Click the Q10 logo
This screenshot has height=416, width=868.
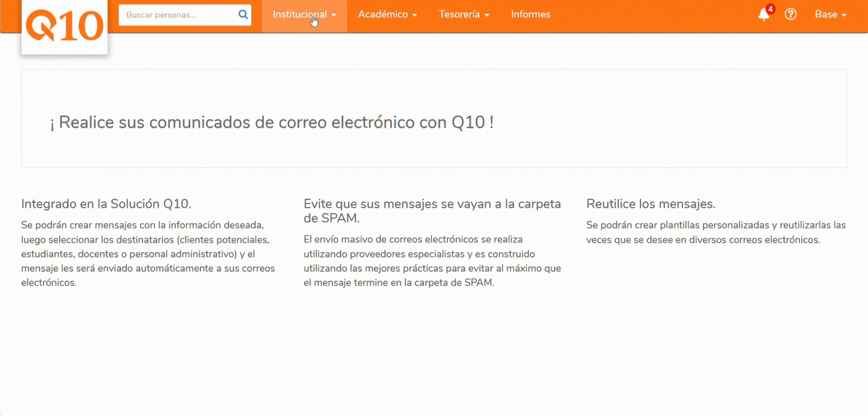pyautogui.click(x=64, y=26)
